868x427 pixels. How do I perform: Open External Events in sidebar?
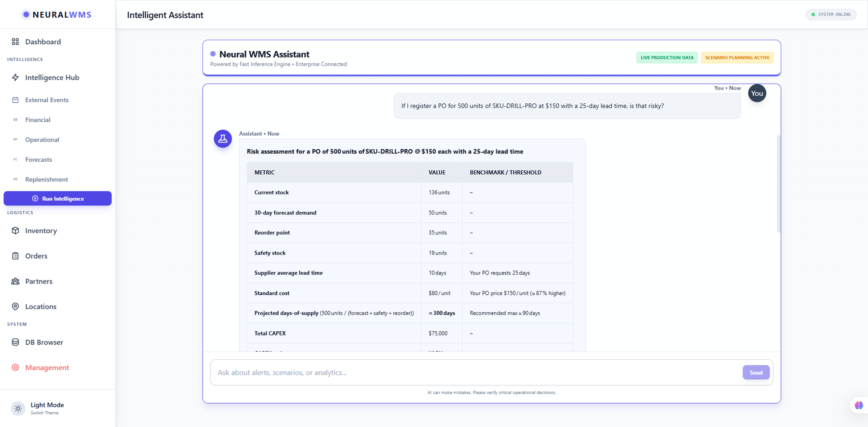click(47, 100)
